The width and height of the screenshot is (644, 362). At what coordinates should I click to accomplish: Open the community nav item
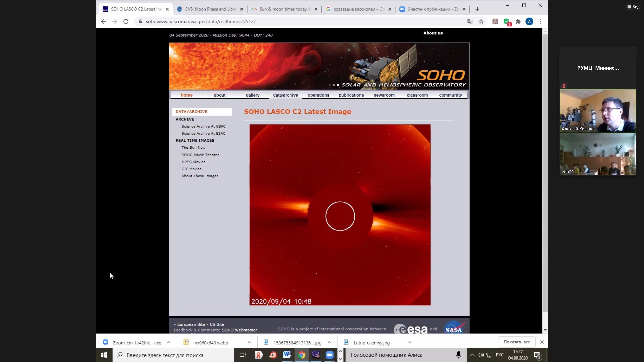(450, 95)
